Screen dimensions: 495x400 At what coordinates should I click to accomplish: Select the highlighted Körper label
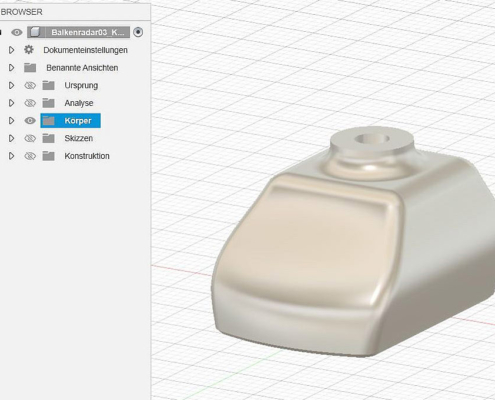pyautogui.click(x=78, y=121)
